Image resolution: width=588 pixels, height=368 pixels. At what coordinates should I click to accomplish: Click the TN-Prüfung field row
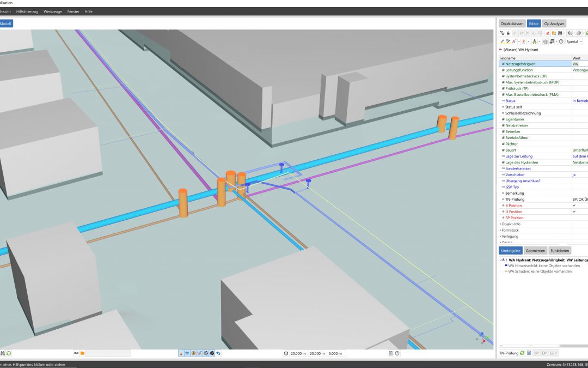click(543, 200)
